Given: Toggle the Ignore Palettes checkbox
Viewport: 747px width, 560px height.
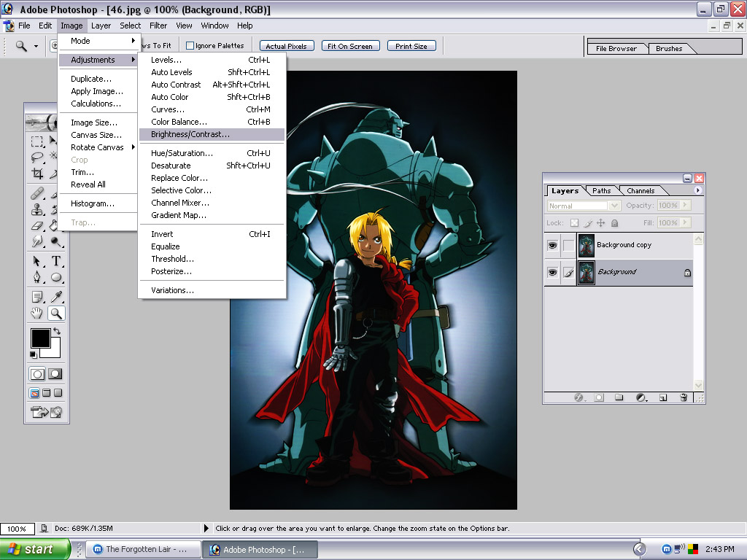Looking at the screenshot, I should click(190, 46).
